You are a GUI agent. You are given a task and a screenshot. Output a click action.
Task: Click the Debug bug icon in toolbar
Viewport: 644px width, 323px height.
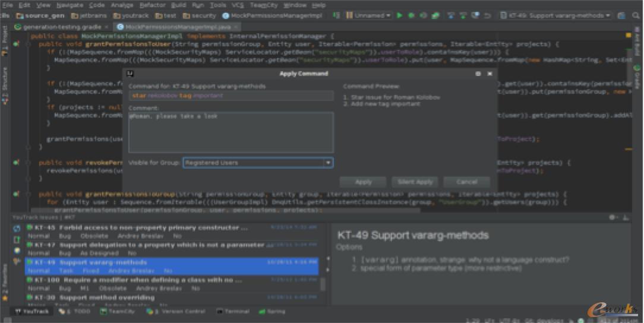coord(412,15)
